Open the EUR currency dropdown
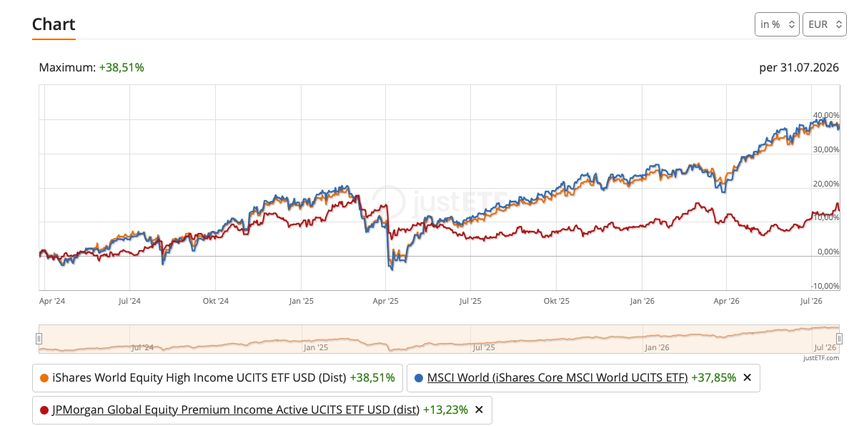This screenshot has width=864, height=426. click(824, 24)
